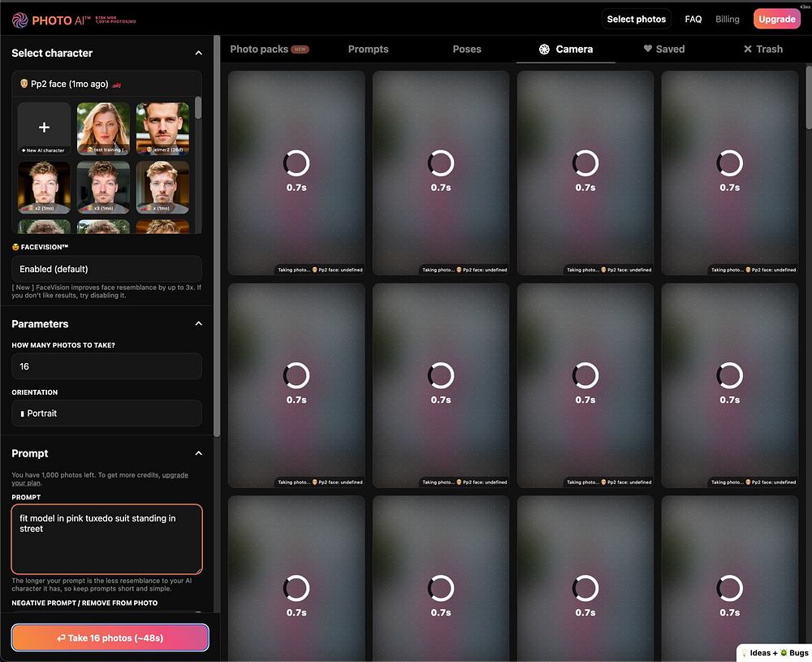812x662 pixels.
Task: Select the x3 (1mo) character thumbnail
Action: pos(103,187)
